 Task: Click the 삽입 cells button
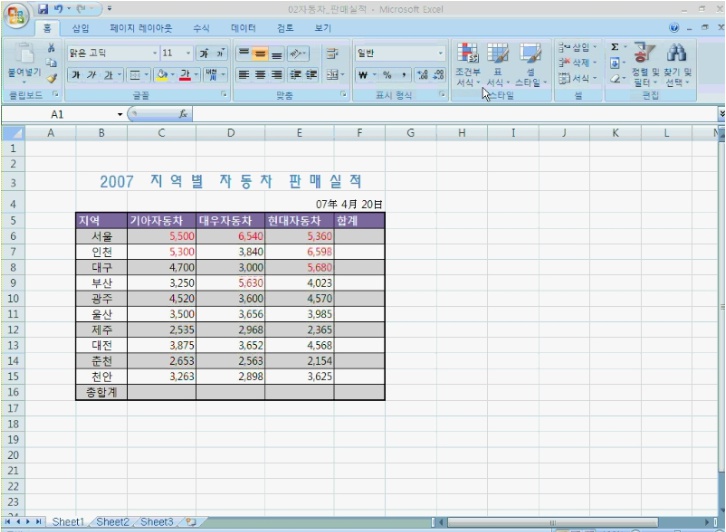click(577, 47)
